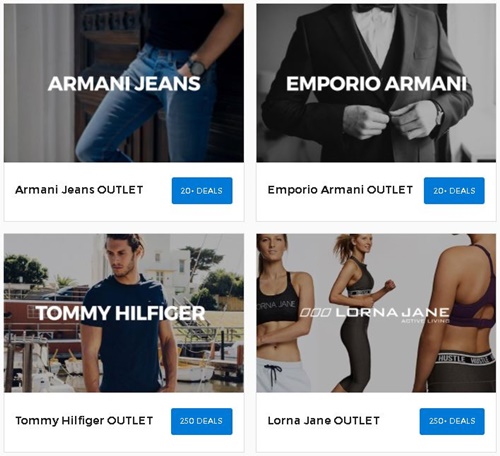The image size is (500, 456).
Task: Select the Emporio Armani OUTLET title link
Action: [x=340, y=190]
